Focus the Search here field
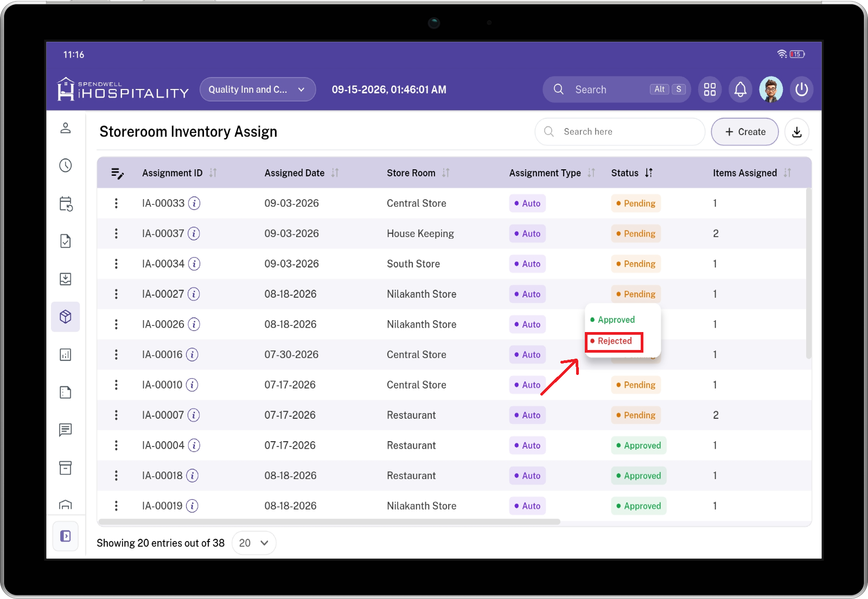Screen dimensions: 868x599 [x=620, y=132]
